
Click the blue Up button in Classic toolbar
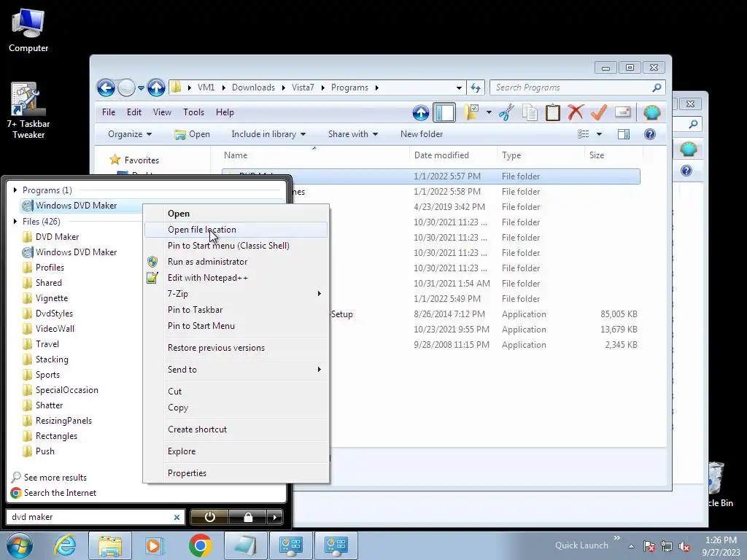click(x=421, y=113)
